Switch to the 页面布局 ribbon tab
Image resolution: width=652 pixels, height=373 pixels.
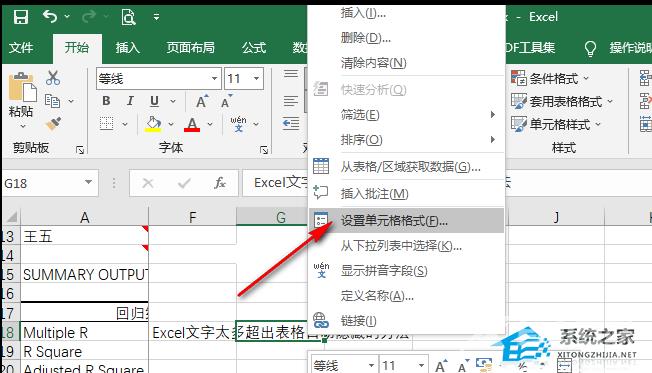point(190,48)
